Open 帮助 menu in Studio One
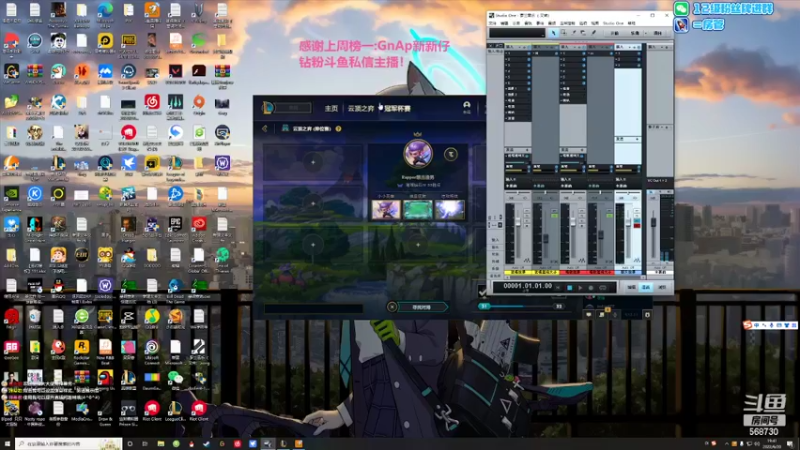This screenshot has height=450, width=800. pyautogui.click(x=631, y=23)
